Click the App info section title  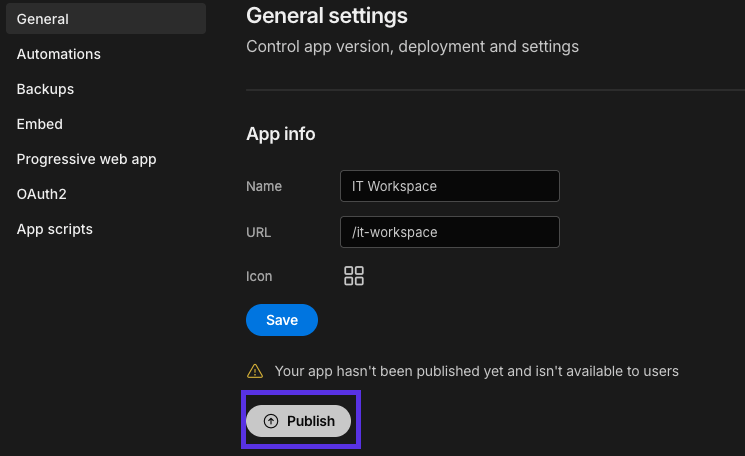281,134
